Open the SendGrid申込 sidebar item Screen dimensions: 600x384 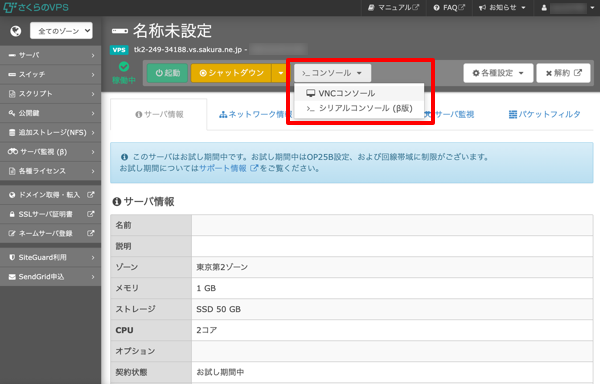(x=51, y=277)
